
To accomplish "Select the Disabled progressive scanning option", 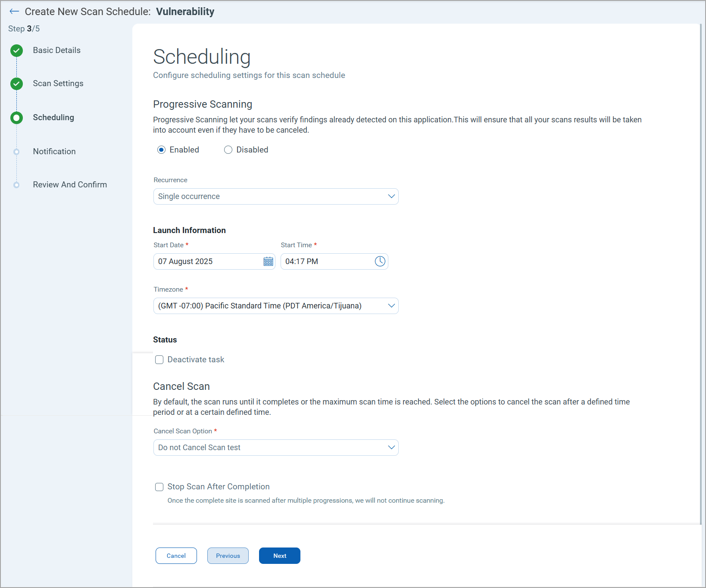I will pos(228,150).
